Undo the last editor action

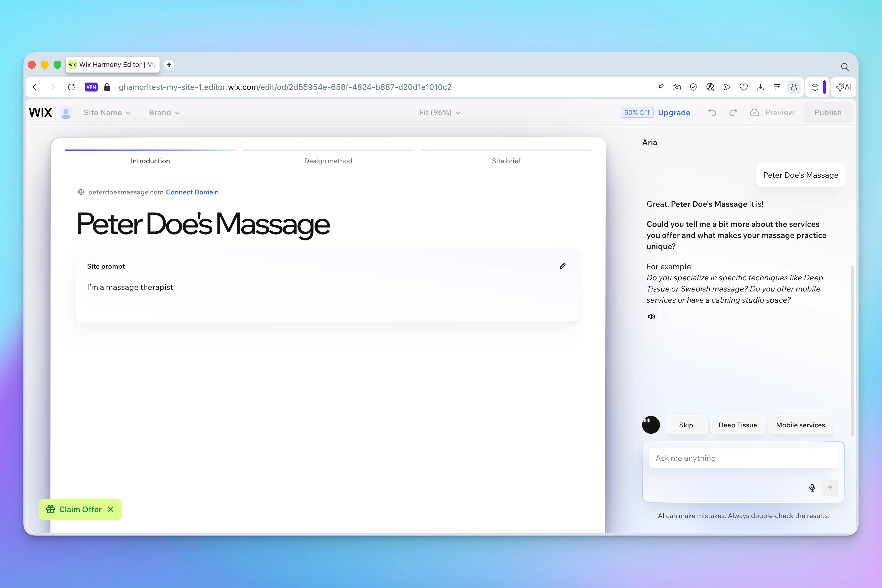tap(712, 112)
